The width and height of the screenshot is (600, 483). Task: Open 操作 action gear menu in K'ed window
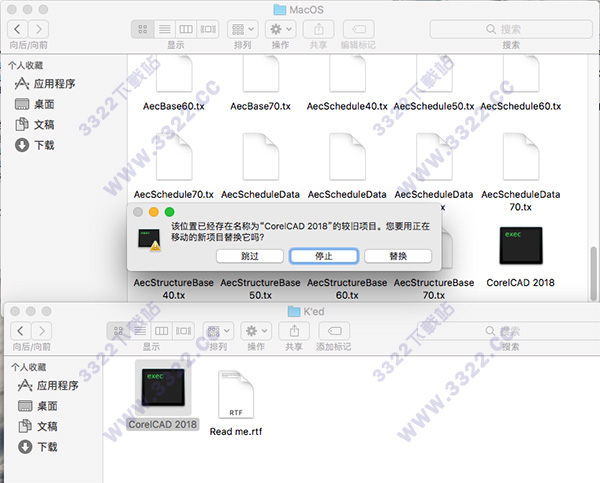pyautogui.click(x=256, y=331)
